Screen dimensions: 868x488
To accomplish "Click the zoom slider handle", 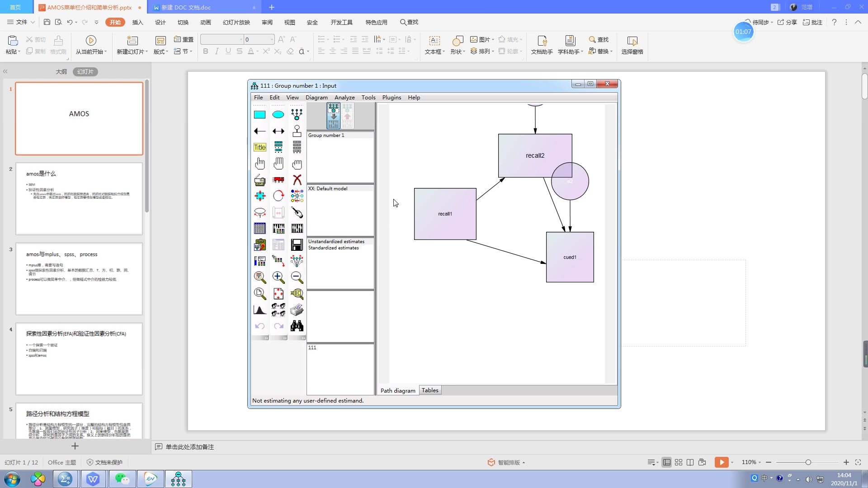I will tap(808, 462).
